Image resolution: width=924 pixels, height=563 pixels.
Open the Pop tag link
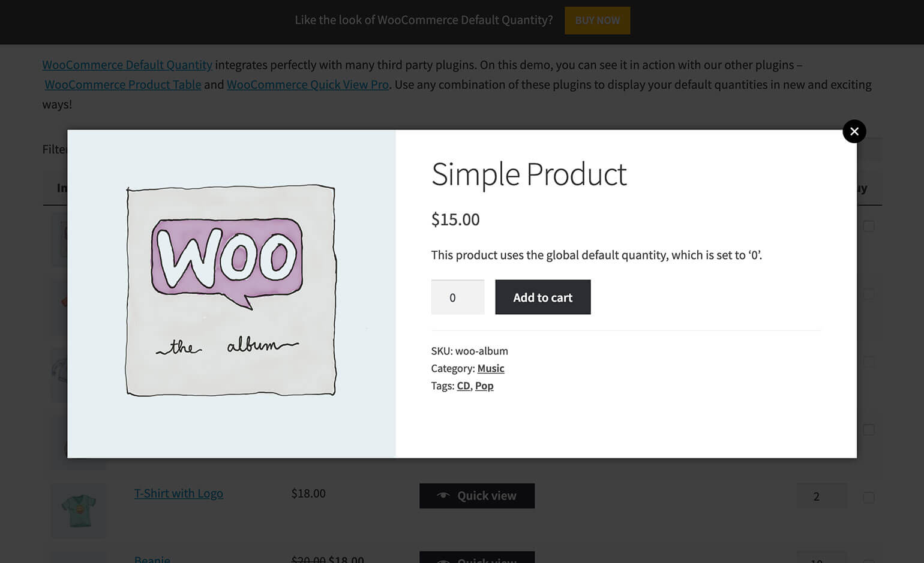coord(484,386)
